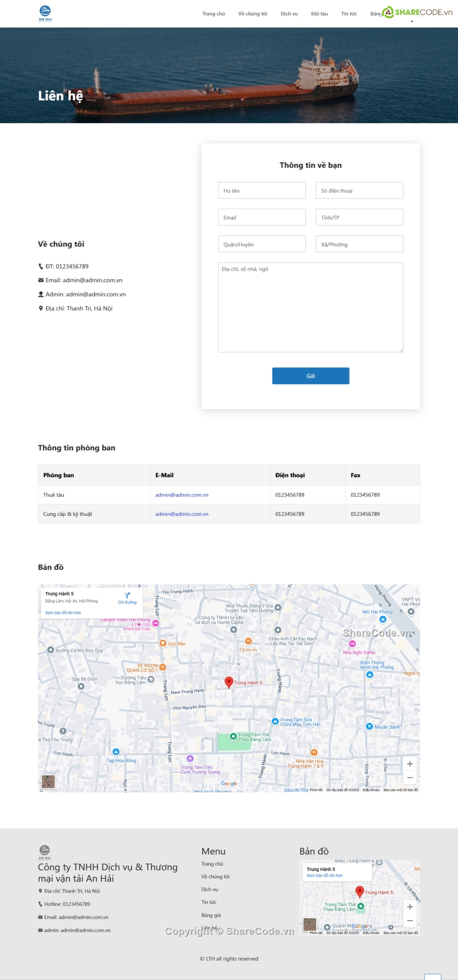Image resolution: width=458 pixels, height=980 pixels.
Task: Click the MG Hải Phòng map pin
Action: 383,619
